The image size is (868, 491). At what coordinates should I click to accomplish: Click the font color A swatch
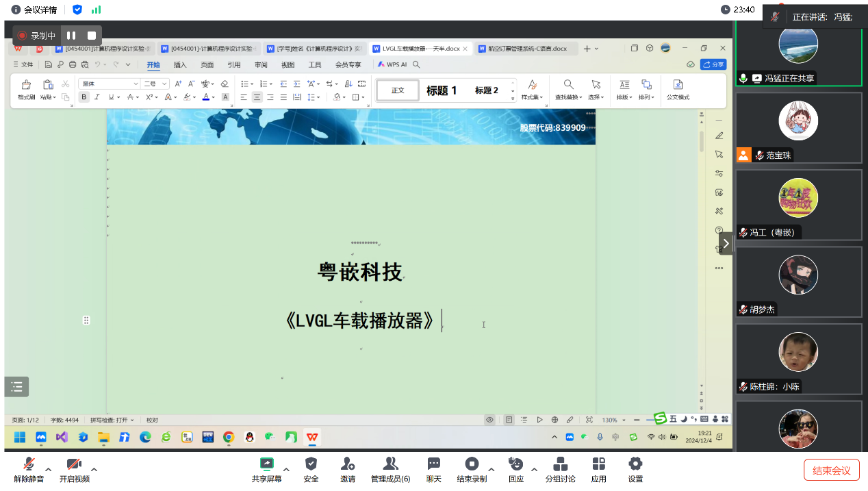point(205,97)
